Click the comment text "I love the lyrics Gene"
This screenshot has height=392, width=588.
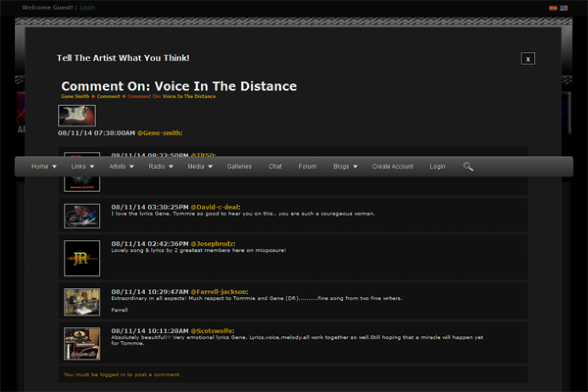pyautogui.click(x=141, y=214)
